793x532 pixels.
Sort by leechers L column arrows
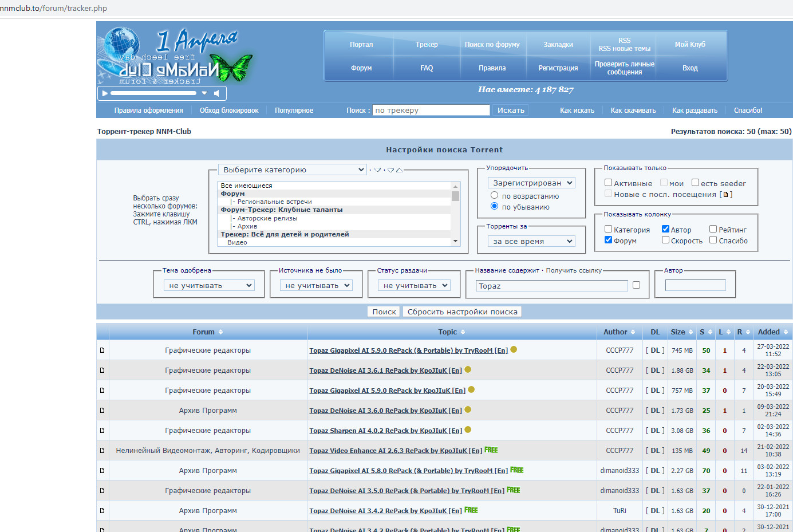(728, 332)
